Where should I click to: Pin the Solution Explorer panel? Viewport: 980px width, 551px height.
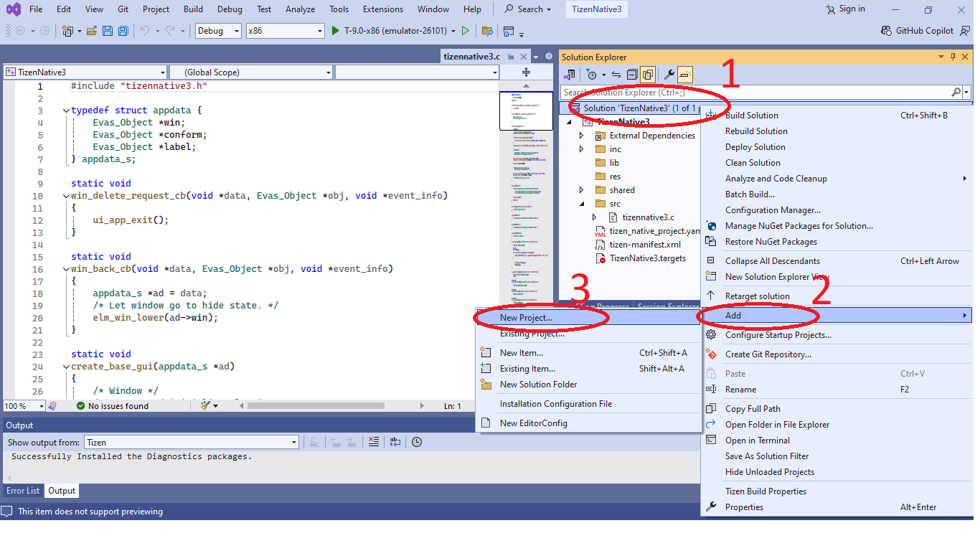click(953, 57)
